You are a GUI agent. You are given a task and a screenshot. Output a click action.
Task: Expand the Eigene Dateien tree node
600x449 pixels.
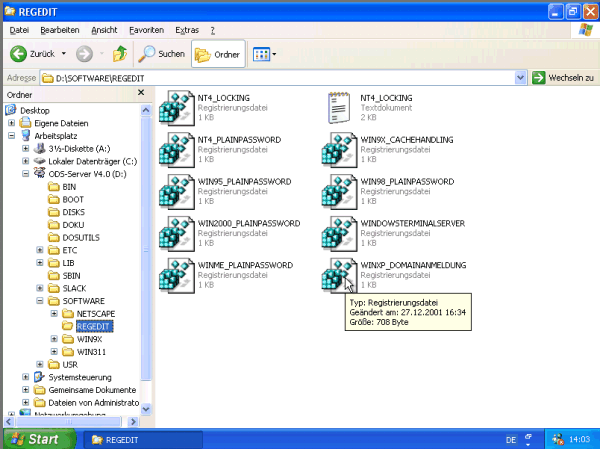tap(11, 123)
